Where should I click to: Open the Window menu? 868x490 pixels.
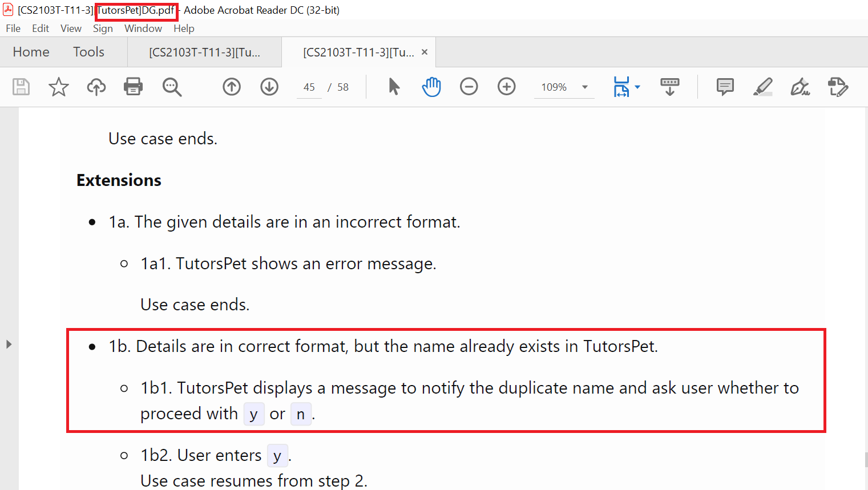click(143, 29)
